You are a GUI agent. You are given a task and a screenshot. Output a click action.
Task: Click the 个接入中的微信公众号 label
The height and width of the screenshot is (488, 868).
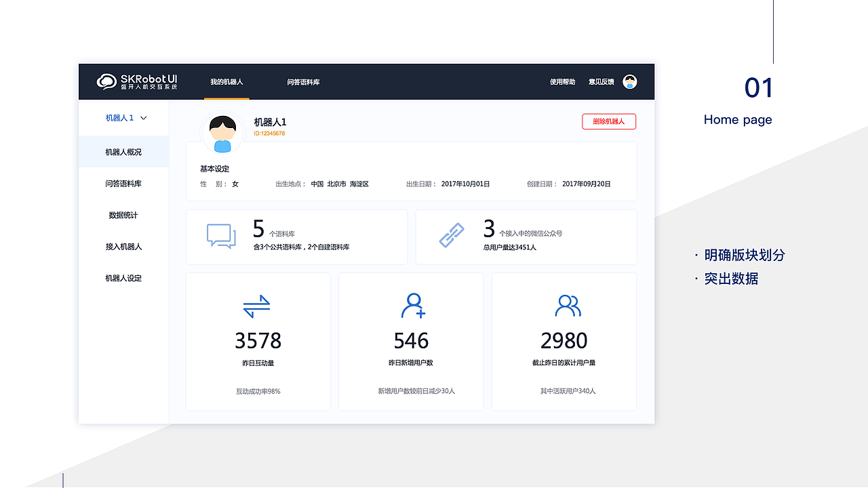pos(531,234)
